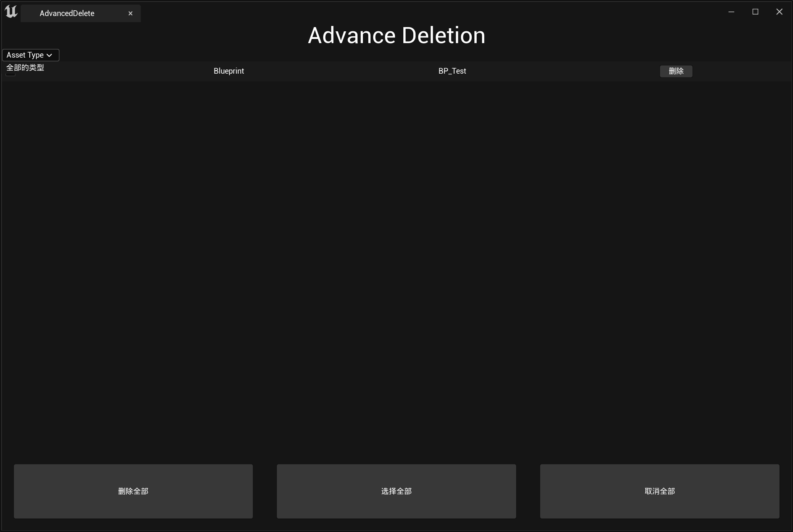
Task: Select the AdvancedDelete tab
Action: click(x=67, y=13)
